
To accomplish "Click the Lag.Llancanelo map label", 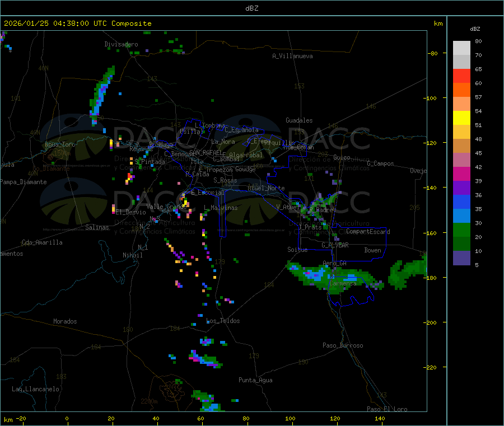I will [36, 389].
